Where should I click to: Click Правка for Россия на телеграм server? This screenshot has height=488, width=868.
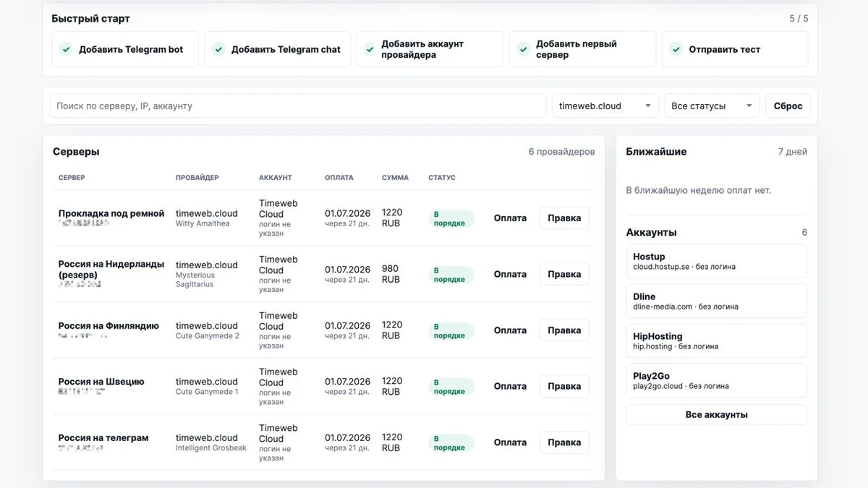pyautogui.click(x=564, y=442)
